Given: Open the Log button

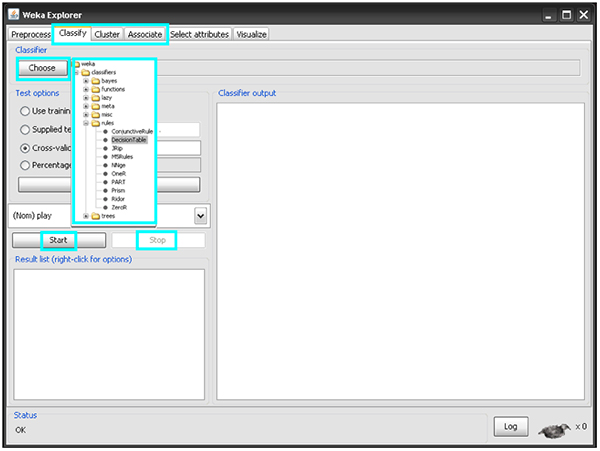Looking at the screenshot, I should [x=511, y=427].
